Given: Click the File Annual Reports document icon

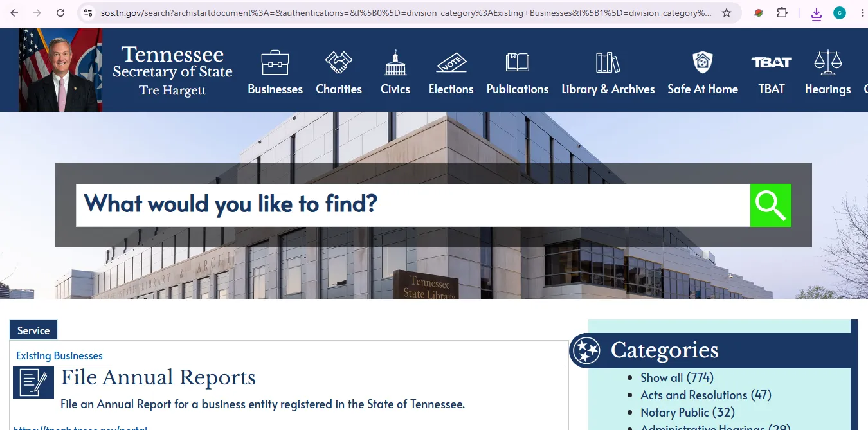Looking at the screenshot, I should 33,382.
